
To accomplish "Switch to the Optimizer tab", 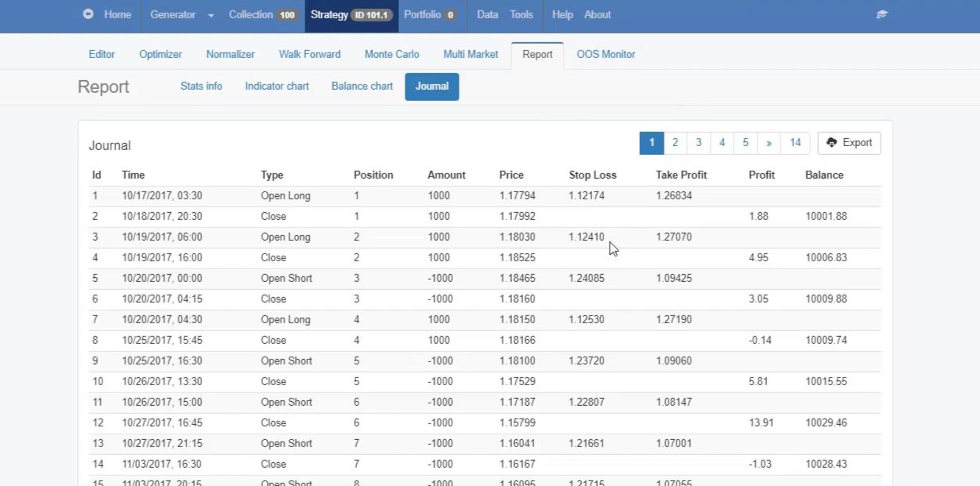I will [161, 54].
